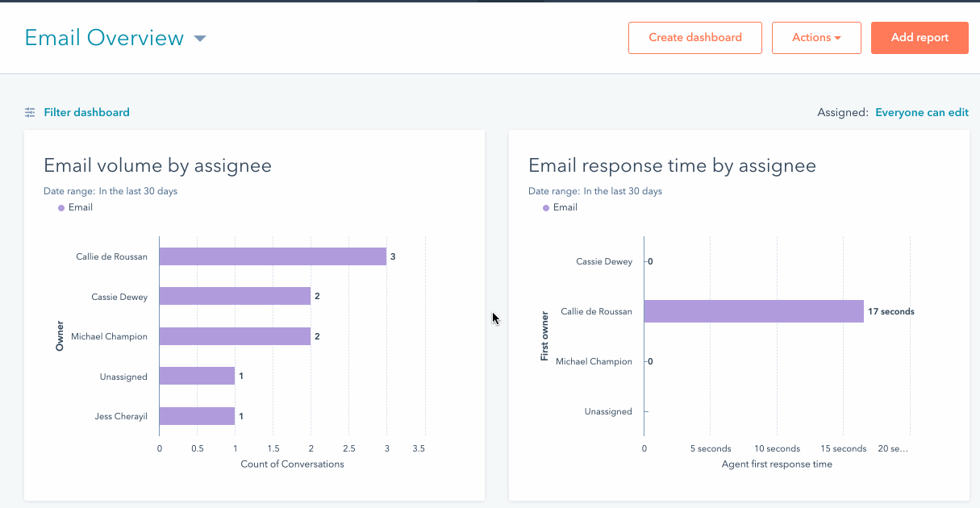Click Cassie Dewey bar in volume chart
The height and width of the screenshot is (508, 980).
click(x=235, y=296)
